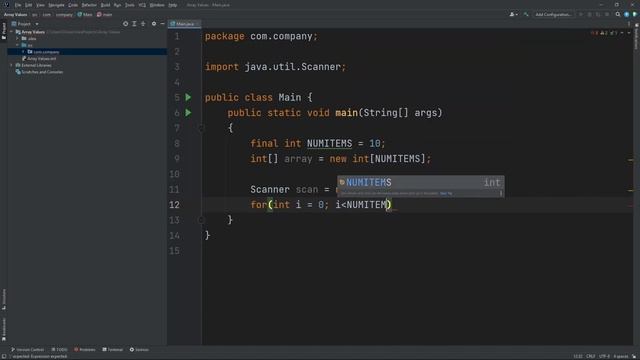640x360 pixels.
Task: Click the error count indicator in editor corner
Action: coord(594,33)
